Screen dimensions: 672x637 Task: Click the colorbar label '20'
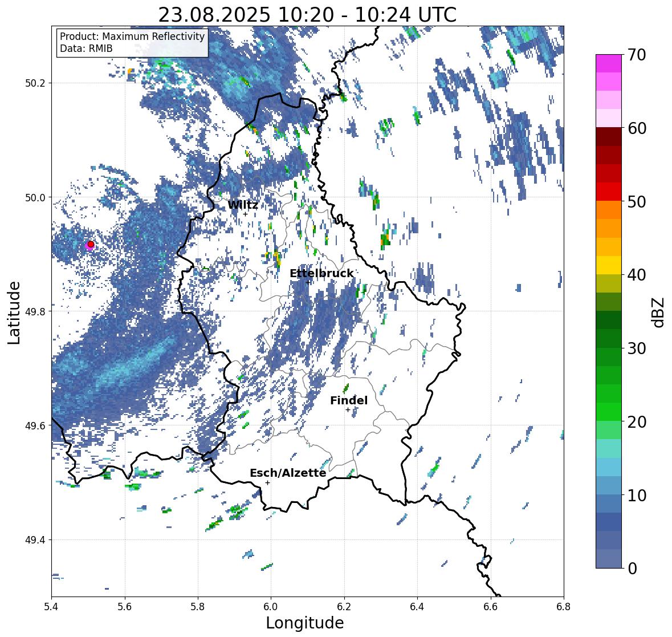[x=637, y=422]
